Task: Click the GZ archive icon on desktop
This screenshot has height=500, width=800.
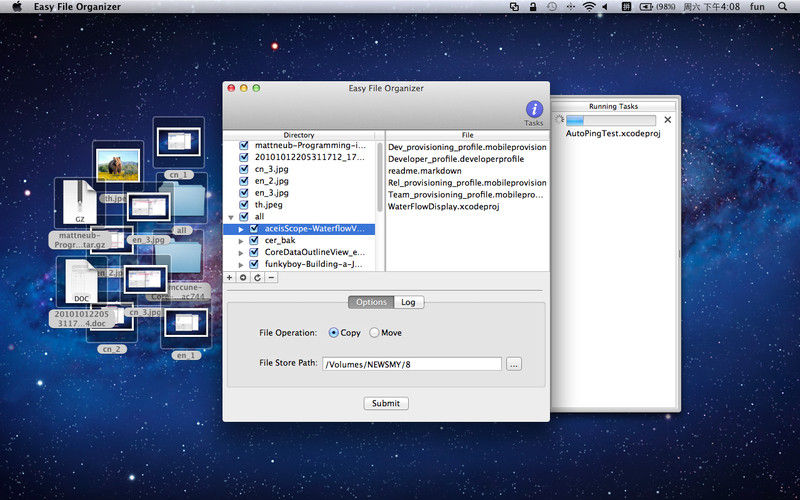Action: (x=80, y=202)
